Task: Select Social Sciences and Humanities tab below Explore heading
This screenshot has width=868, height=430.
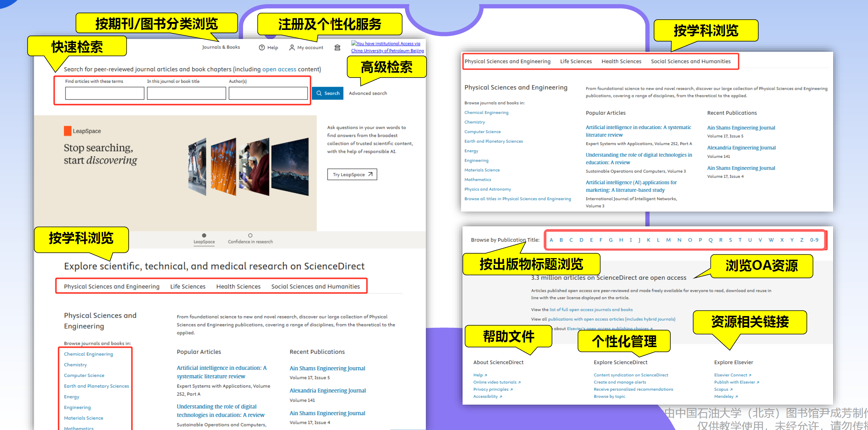Action: (x=315, y=287)
